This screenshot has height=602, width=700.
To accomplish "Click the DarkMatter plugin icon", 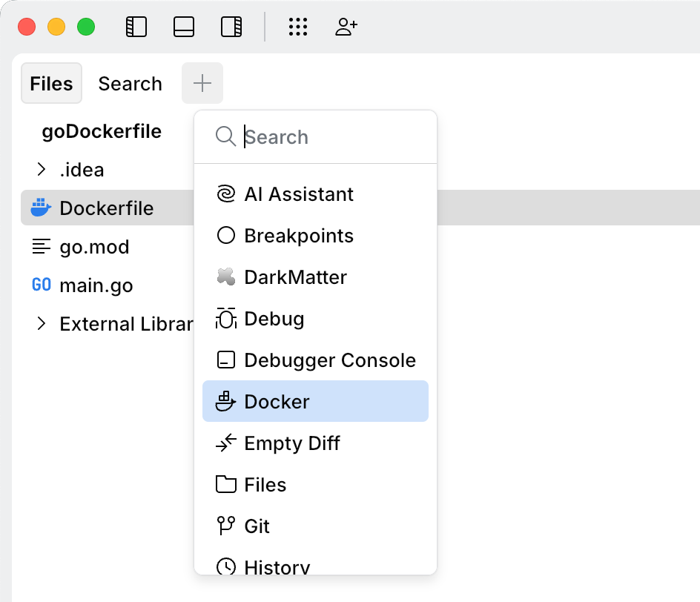I will click(x=225, y=277).
